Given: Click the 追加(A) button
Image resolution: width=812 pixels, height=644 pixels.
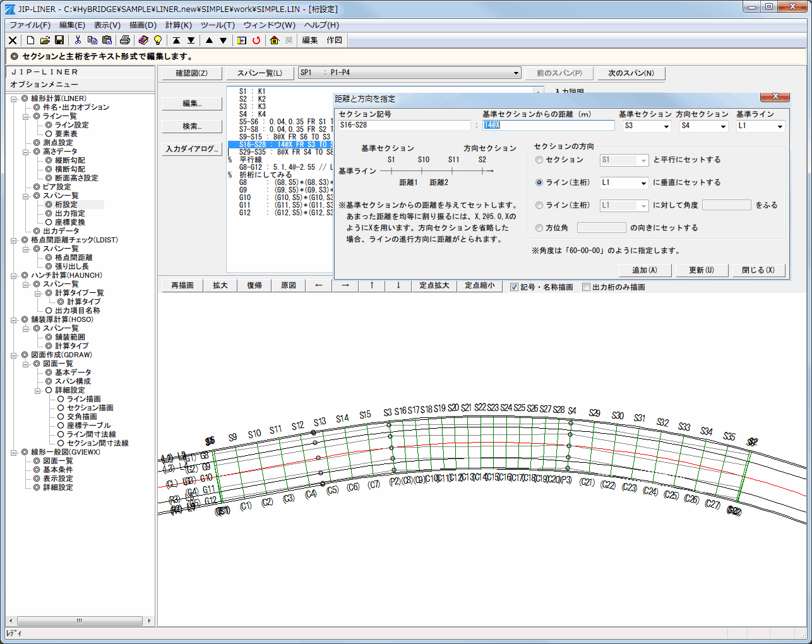Looking at the screenshot, I should (645, 270).
